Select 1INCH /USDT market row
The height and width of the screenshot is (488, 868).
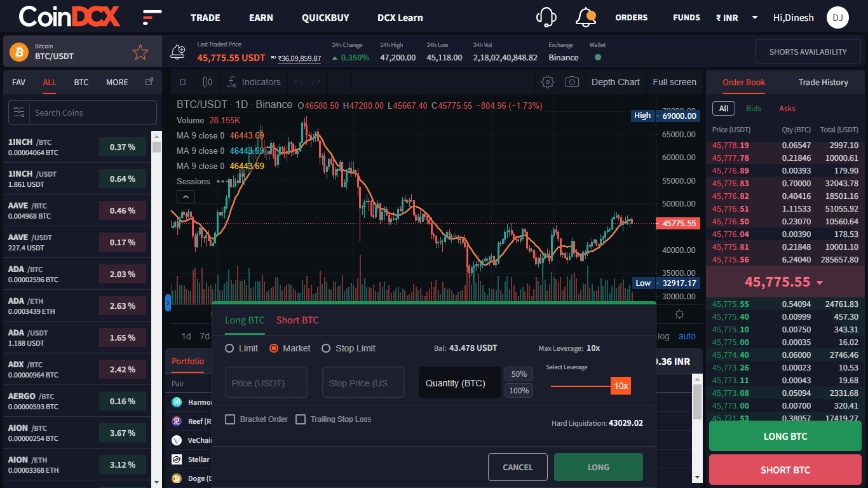pyautogui.click(x=77, y=179)
